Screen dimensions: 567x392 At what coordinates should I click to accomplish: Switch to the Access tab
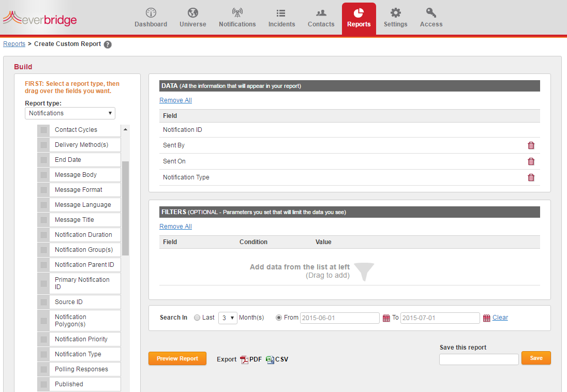coord(431,13)
